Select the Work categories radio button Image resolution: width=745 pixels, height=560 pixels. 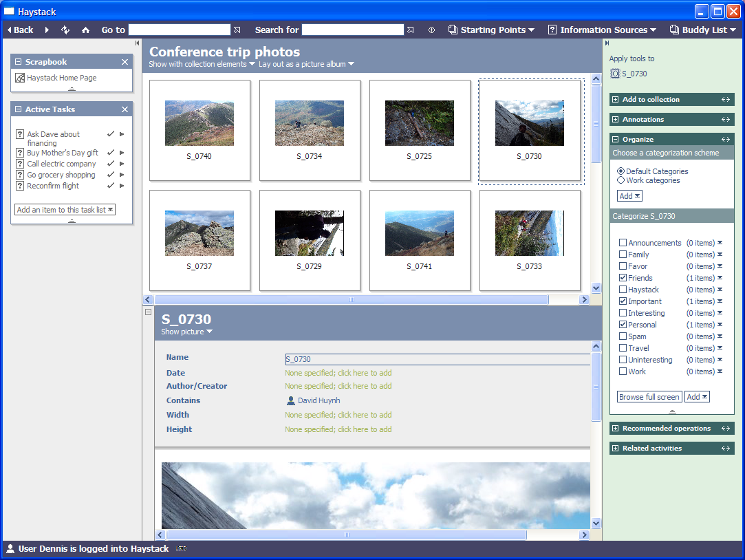(621, 180)
